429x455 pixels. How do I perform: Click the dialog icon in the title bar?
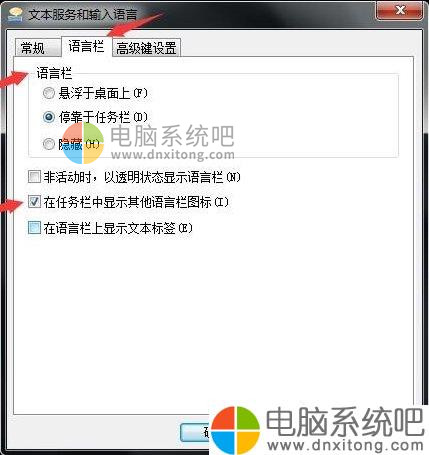(15, 14)
